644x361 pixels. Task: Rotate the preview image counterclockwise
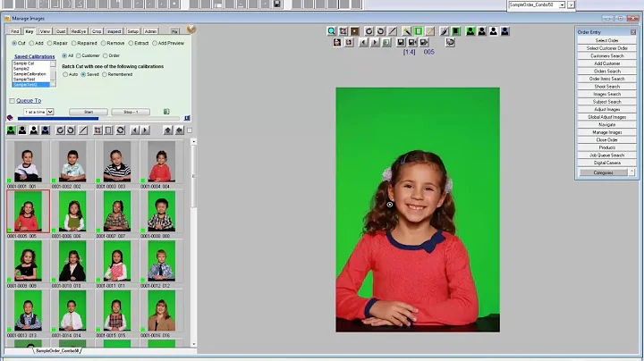pos(381,31)
